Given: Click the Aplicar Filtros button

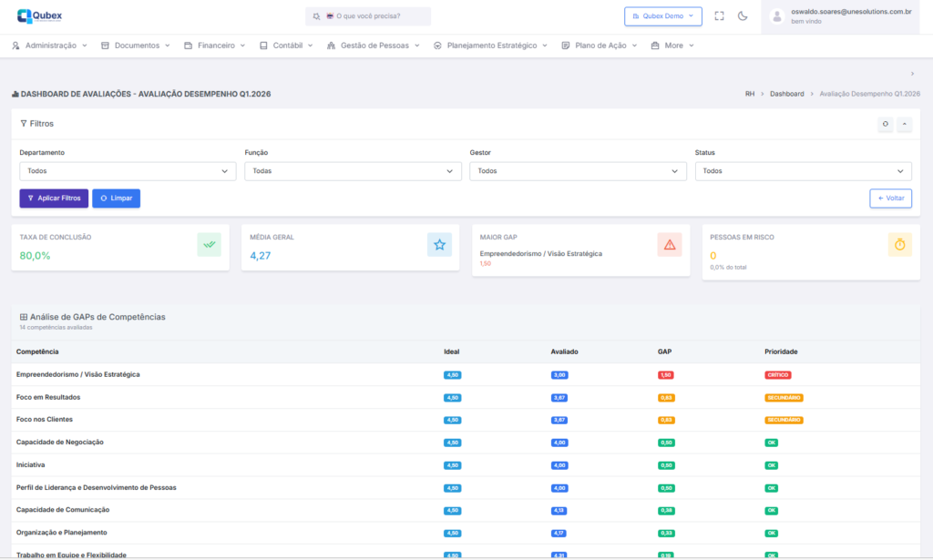Looking at the screenshot, I should click(54, 199).
